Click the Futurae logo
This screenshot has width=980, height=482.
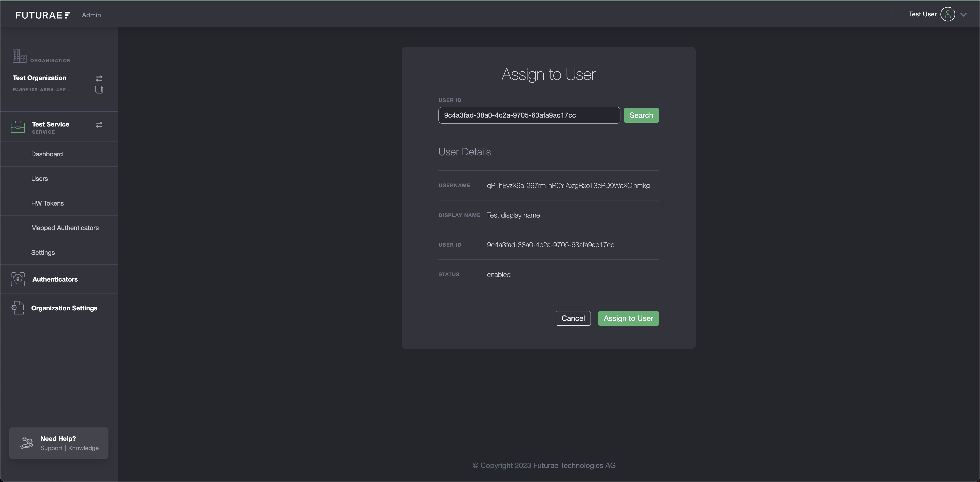43,15
